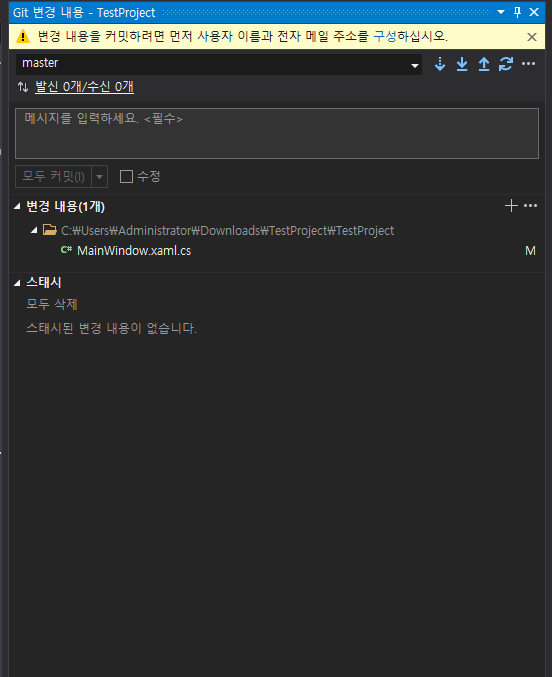Open 모두 커밋 dropdown arrow
This screenshot has height=677, width=552.
99,177
